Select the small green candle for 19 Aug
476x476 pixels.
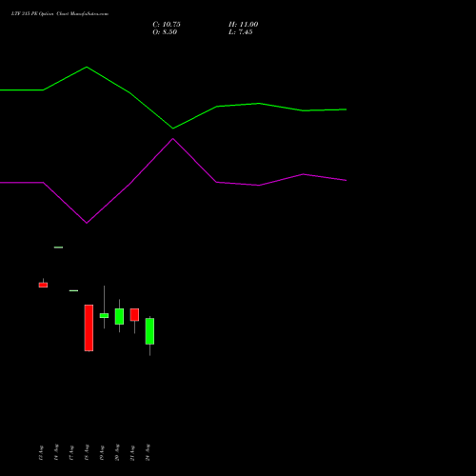[x=104, y=315]
